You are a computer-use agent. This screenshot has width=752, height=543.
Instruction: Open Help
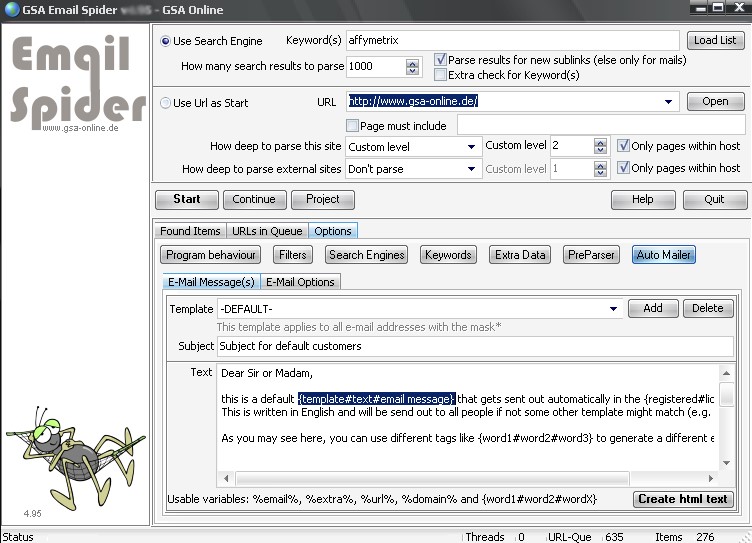pos(643,200)
